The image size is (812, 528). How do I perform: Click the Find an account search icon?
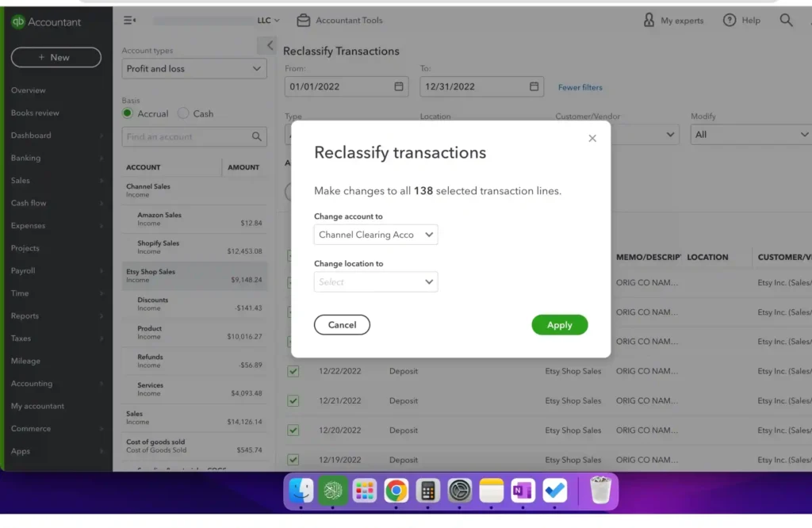tap(256, 136)
